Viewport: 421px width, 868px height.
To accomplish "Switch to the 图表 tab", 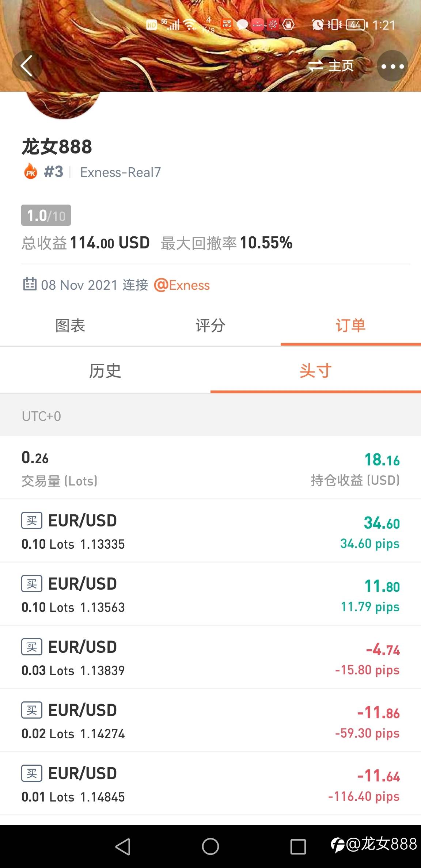I will click(x=70, y=325).
